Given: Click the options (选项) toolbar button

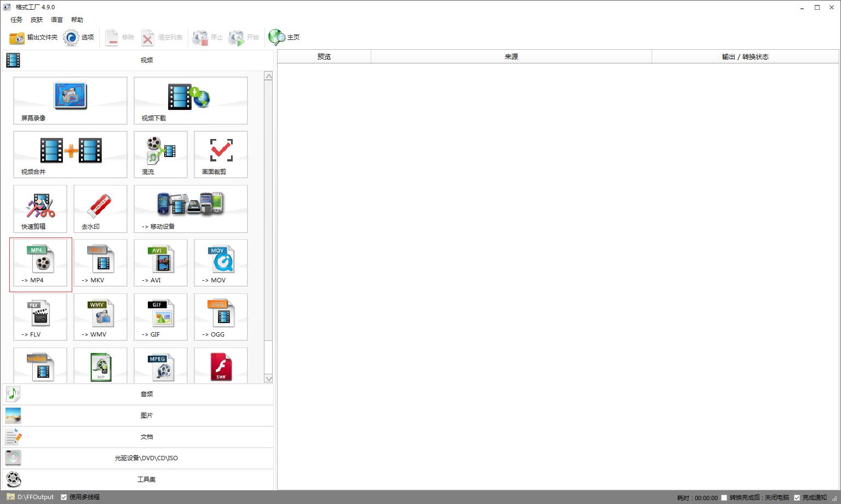Looking at the screenshot, I should click(79, 37).
